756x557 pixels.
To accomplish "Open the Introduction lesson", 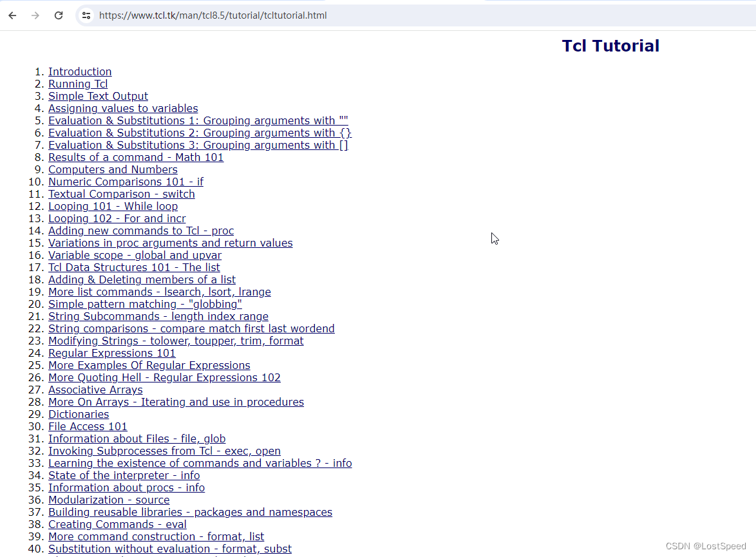I will pos(80,72).
